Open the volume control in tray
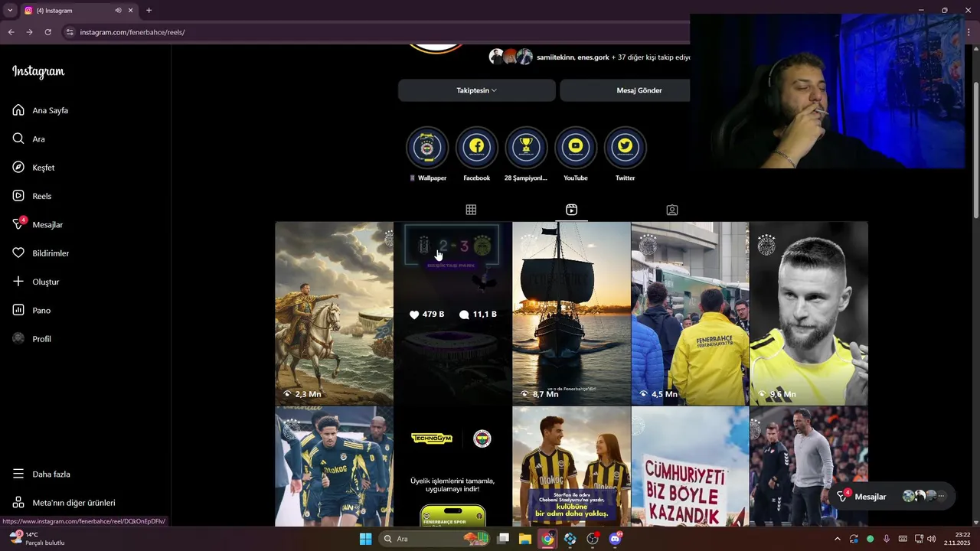The width and height of the screenshot is (980, 551). (x=932, y=539)
